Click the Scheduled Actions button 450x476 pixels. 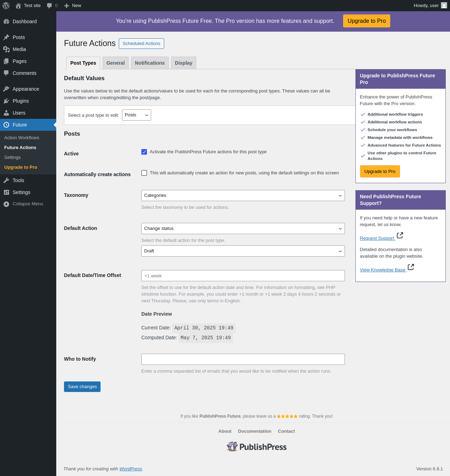141,44
